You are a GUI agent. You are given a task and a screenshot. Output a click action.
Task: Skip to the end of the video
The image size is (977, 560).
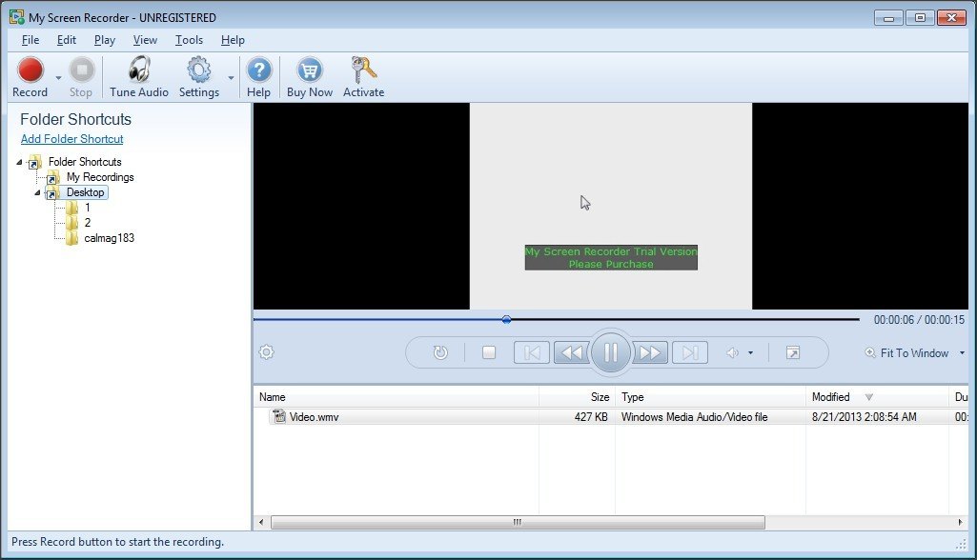(x=689, y=352)
